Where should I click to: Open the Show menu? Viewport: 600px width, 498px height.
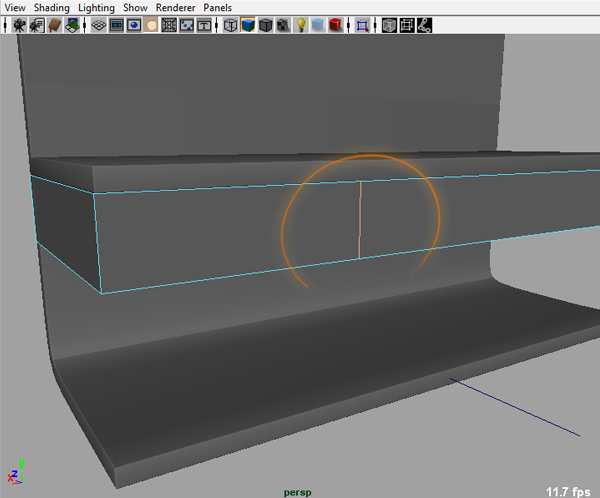[135, 8]
